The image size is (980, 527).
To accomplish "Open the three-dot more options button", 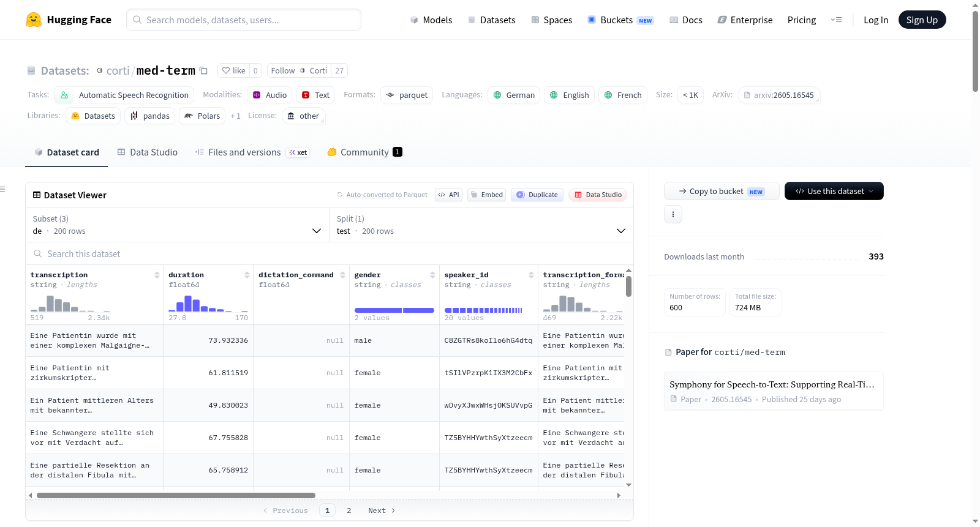I will point(673,214).
